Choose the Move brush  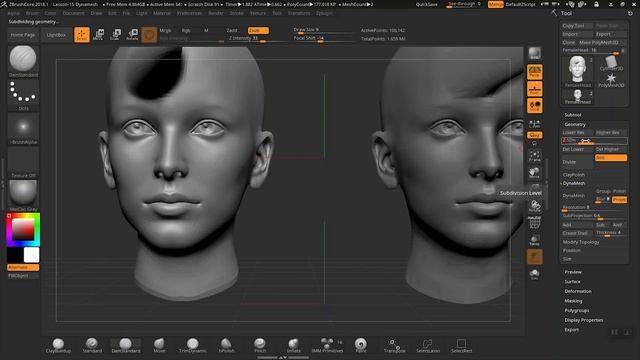[159, 345]
